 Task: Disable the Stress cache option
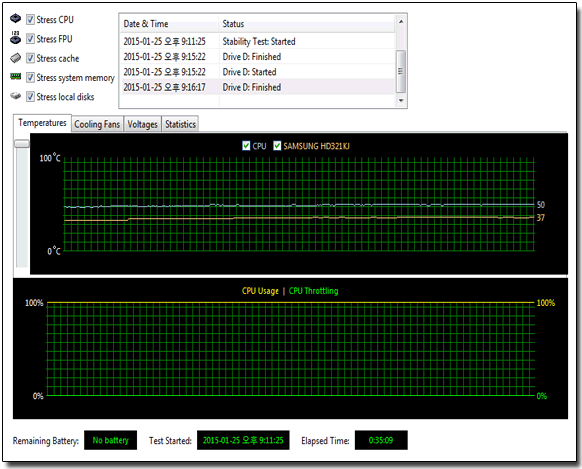[30, 58]
